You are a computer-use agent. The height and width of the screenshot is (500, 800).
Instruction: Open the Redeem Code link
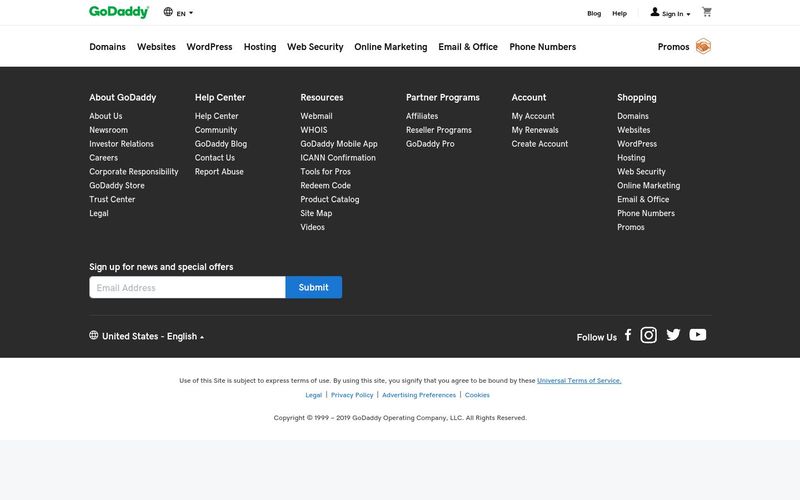tap(326, 185)
